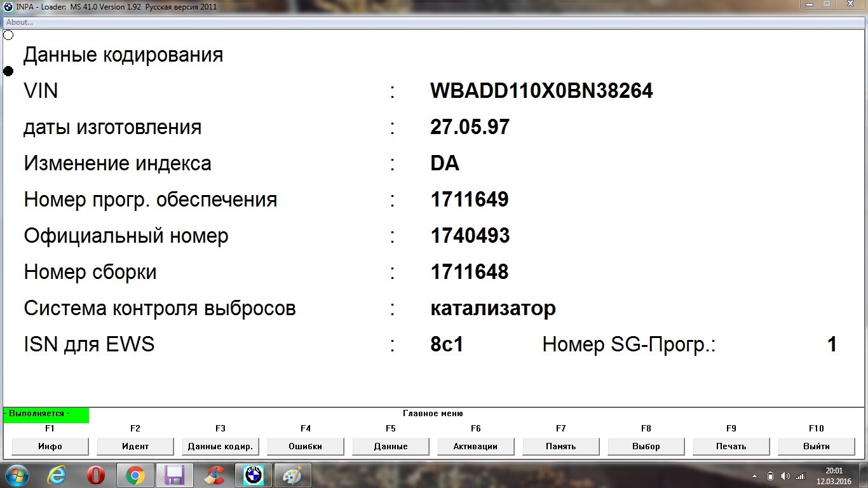Click the Данные кодирования heading
Screen dimensions: 868x488
pos(123,55)
